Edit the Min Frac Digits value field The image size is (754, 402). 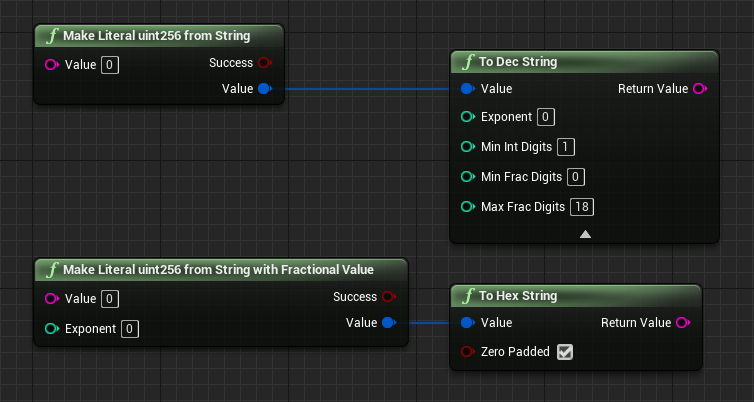click(x=575, y=177)
